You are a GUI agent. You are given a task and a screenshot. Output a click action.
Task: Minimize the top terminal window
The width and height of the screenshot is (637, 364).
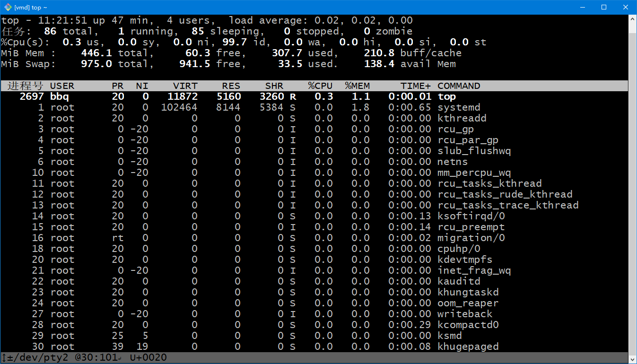[x=582, y=7]
